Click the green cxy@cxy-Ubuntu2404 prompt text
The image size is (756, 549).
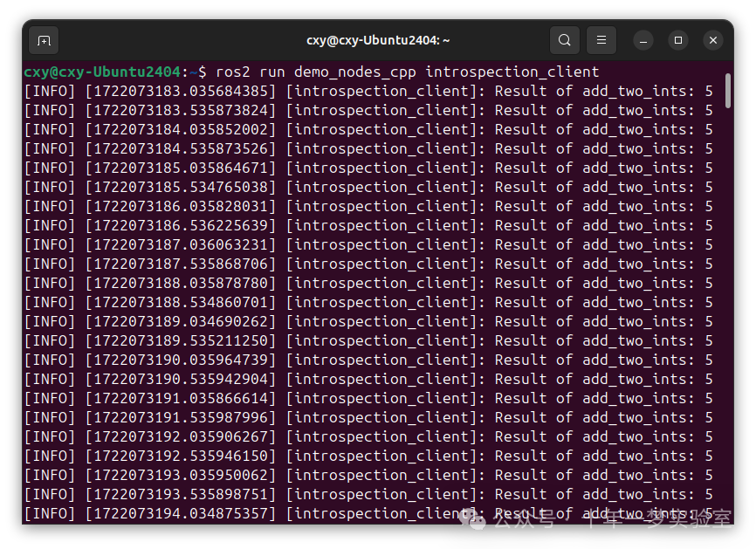point(102,72)
